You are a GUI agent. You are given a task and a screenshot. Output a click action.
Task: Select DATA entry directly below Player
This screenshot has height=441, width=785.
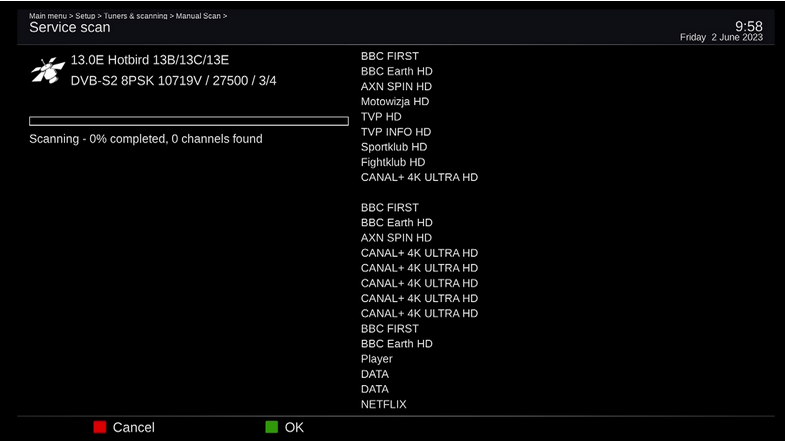pyautogui.click(x=374, y=374)
